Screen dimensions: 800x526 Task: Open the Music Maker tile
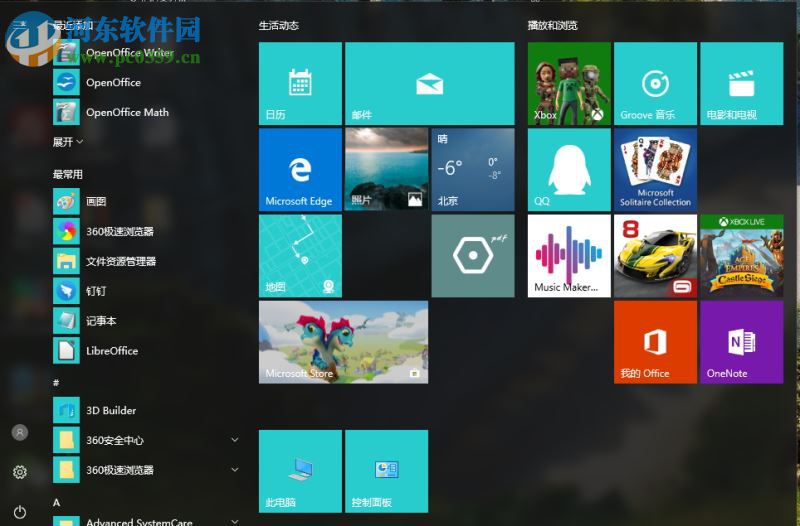pyautogui.click(x=569, y=256)
